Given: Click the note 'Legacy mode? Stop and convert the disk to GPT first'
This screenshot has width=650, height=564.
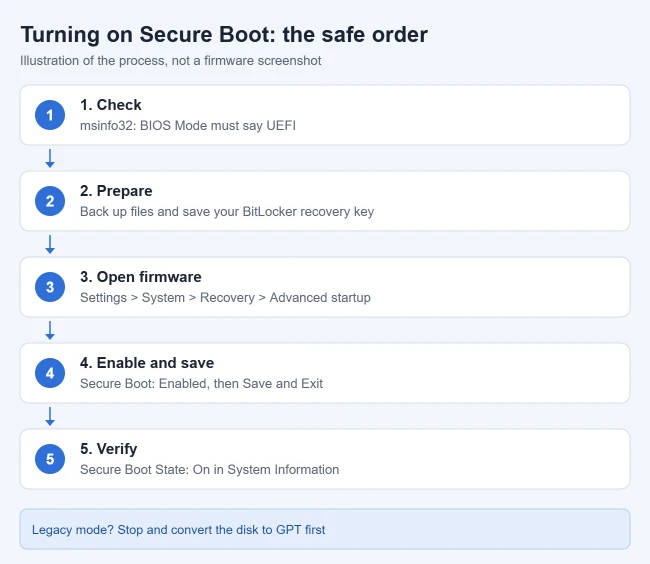Looking at the screenshot, I should coord(325,529).
